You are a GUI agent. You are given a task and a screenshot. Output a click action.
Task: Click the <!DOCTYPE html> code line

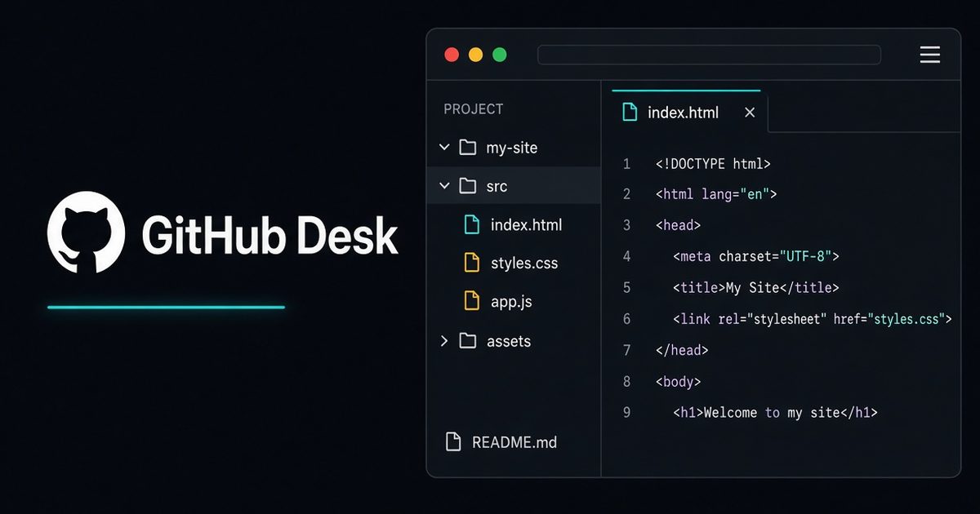[x=713, y=164]
